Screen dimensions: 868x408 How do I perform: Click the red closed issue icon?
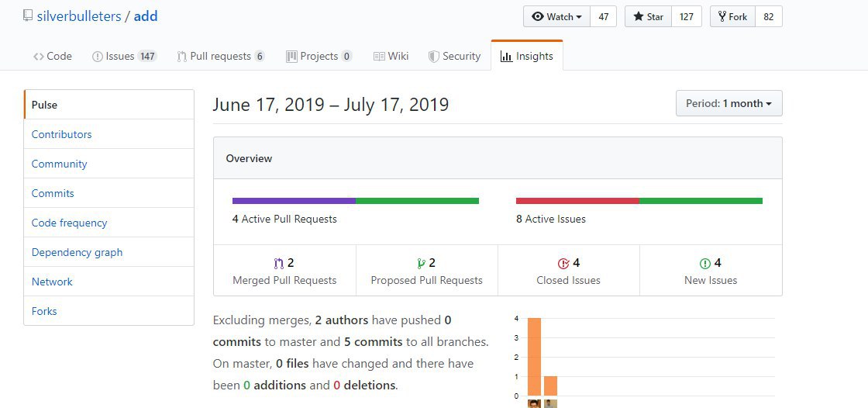point(563,263)
